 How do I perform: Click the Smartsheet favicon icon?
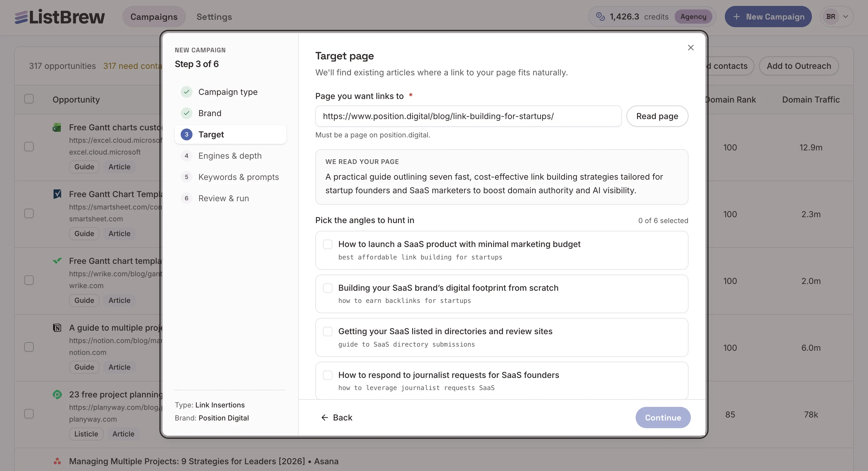57,194
